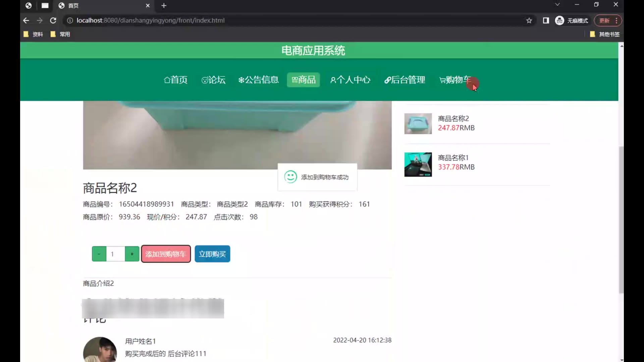
Task: Click the browser back arrow
Action: [x=26, y=20]
